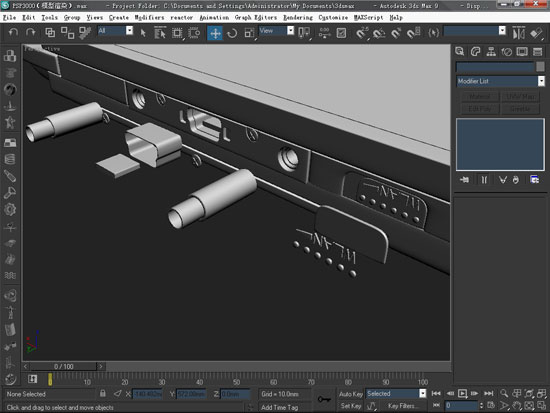The width and height of the screenshot is (550, 413).
Task: Click the X coordinate field
Action: click(x=147, y=394)
